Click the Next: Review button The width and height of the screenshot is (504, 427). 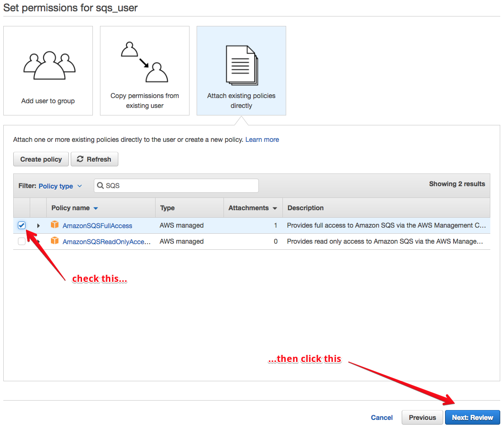pos(472,418)
